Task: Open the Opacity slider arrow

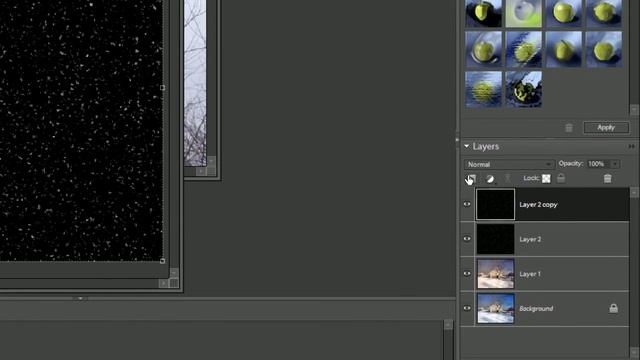Action: point(615,164)
